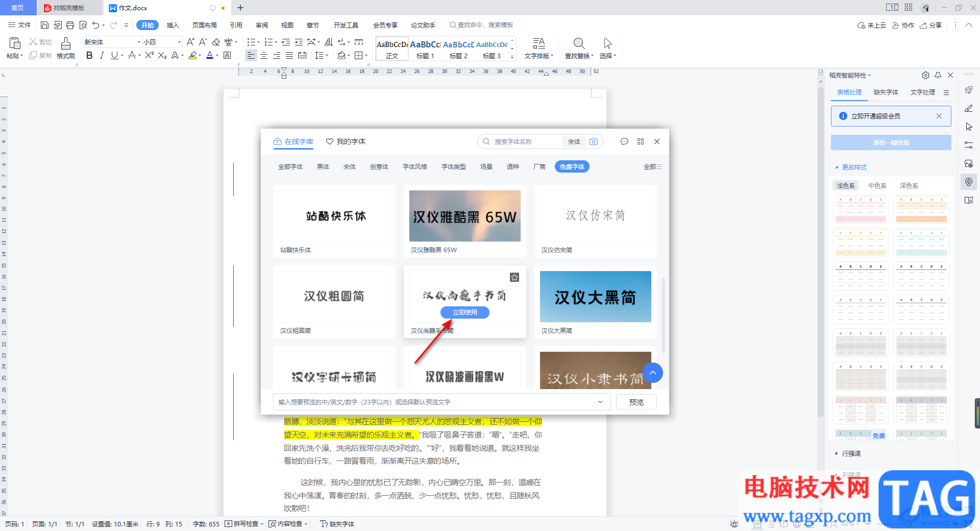The height and width of the screenshot is (531, 980).
Task: Click the grid view icon in font dialog
Action: coord(641,141)
